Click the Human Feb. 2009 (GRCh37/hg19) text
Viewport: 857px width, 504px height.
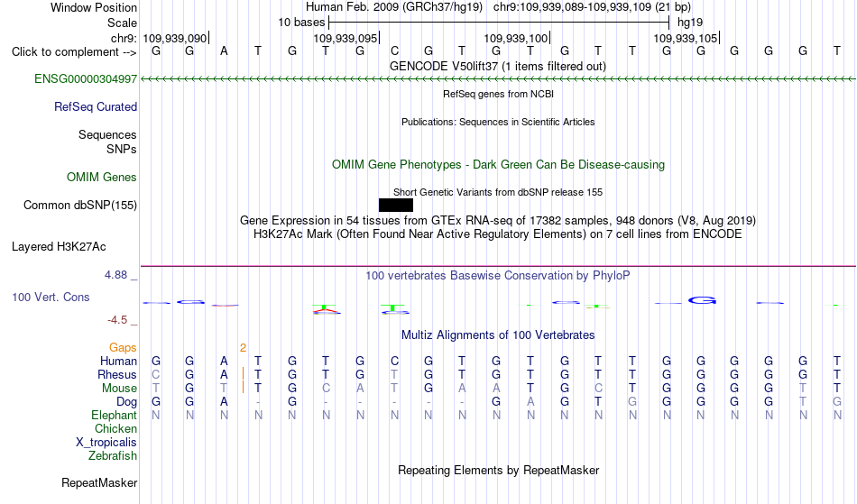[x=394, y=7]
